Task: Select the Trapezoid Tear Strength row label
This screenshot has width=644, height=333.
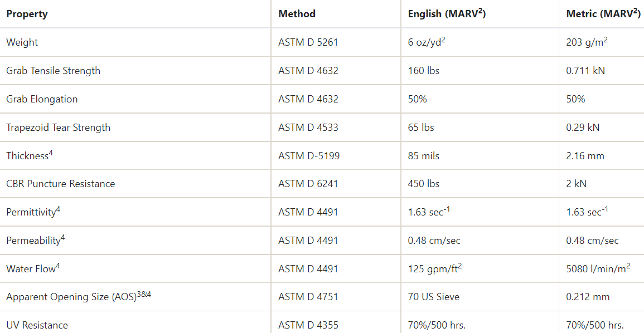Action: coord(59,127)
